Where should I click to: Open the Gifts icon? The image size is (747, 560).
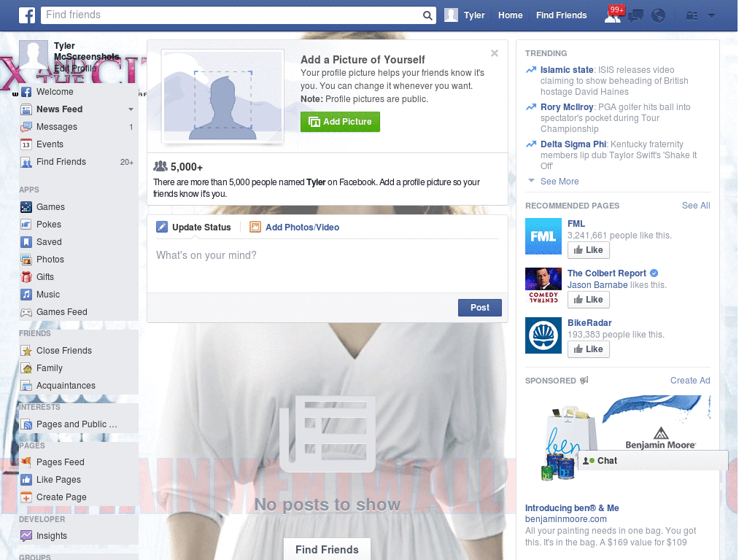coord(26,277)
